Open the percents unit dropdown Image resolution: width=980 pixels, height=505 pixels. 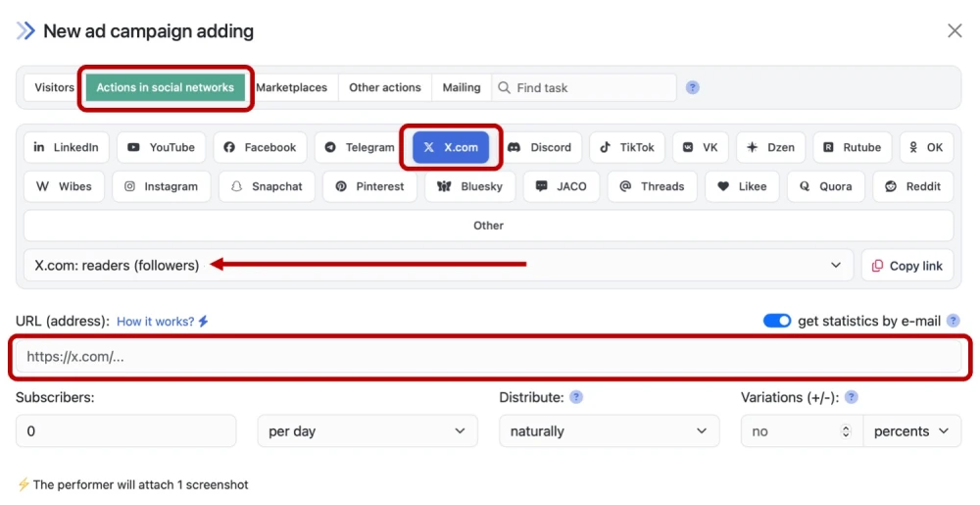pos(912,431)
